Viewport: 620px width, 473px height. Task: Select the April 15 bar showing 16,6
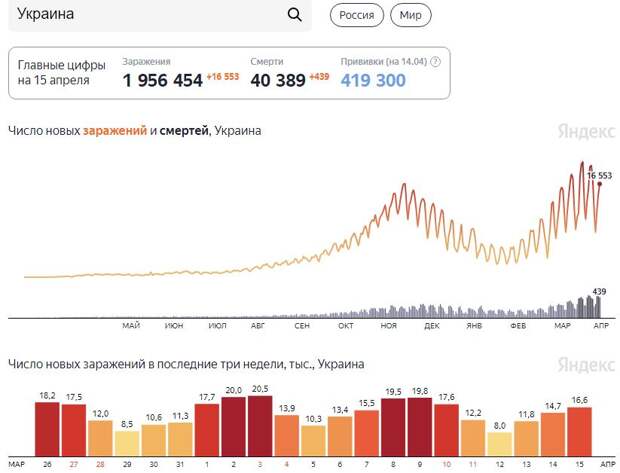pos(579,431)
